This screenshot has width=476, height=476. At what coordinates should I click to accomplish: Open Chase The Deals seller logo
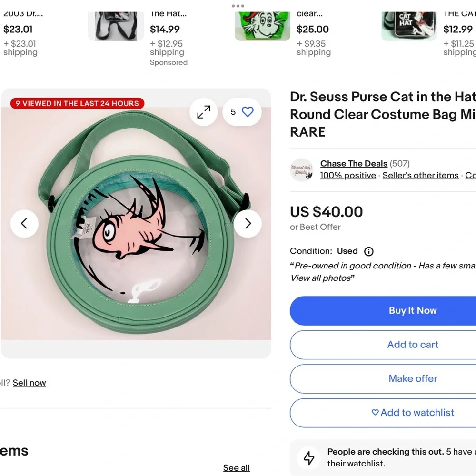302,170
